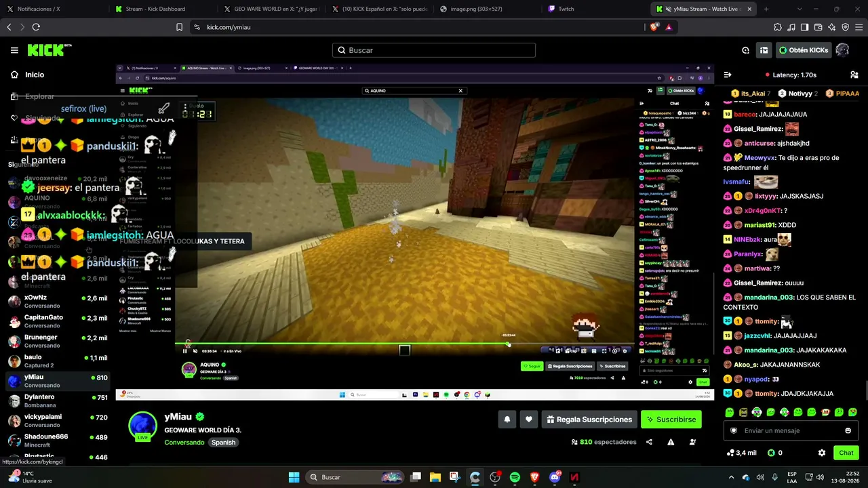Reload the page with the refresh icon

pyautogui.click(x=36, y=27)
